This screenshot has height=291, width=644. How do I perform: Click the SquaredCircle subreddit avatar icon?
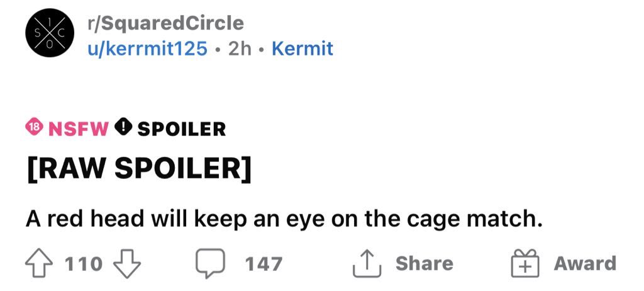pos(45,35)
